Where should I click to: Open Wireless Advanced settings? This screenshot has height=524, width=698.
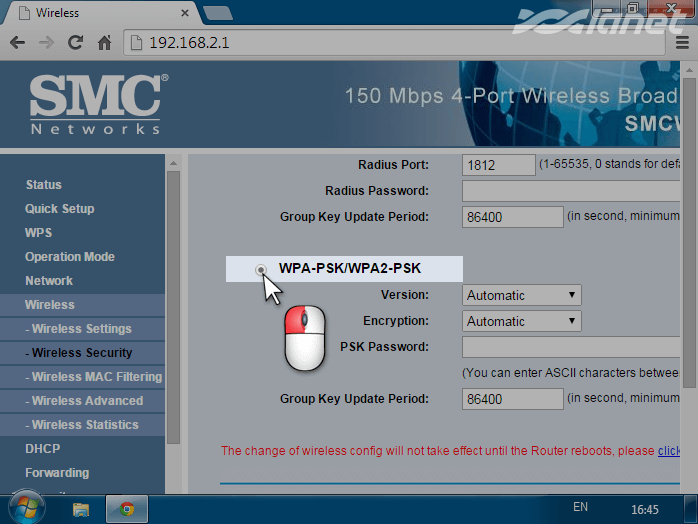[x=84, y=401]
